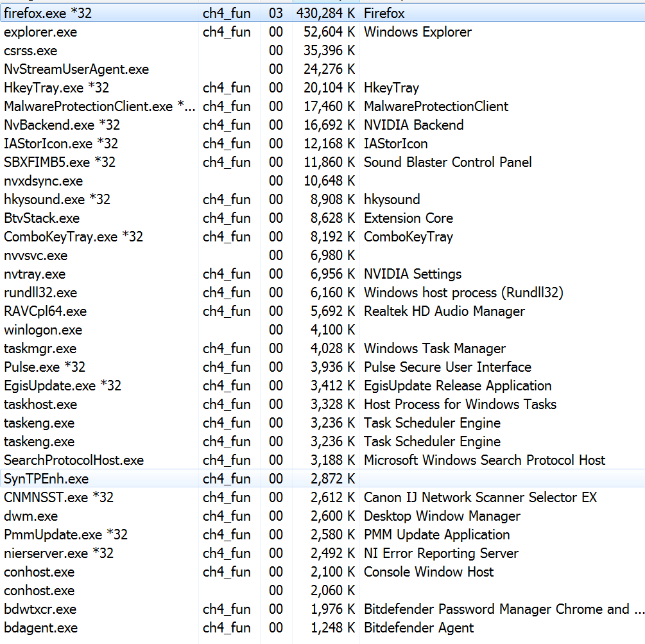
Task: Click the MalwareProtectionClient description cell
Action: (436, 106)
